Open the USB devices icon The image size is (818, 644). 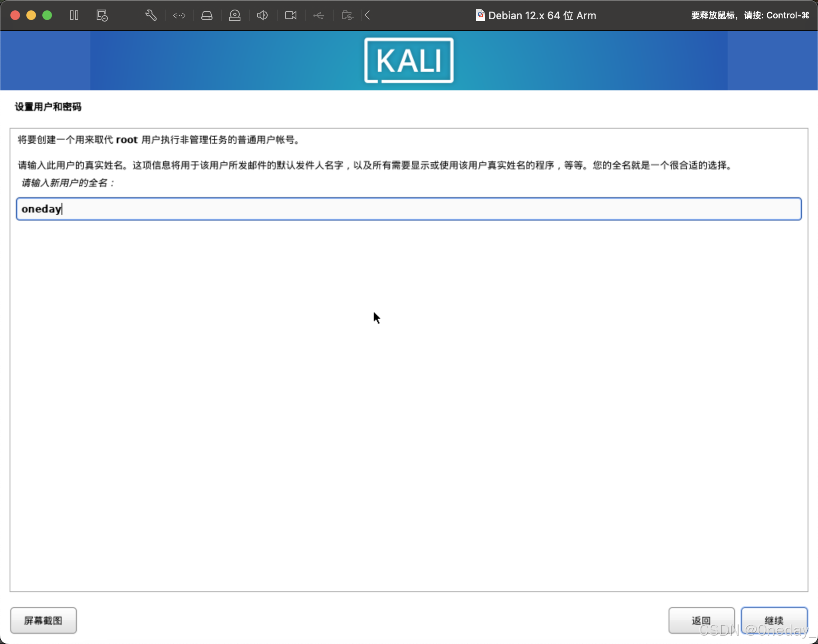319,15
